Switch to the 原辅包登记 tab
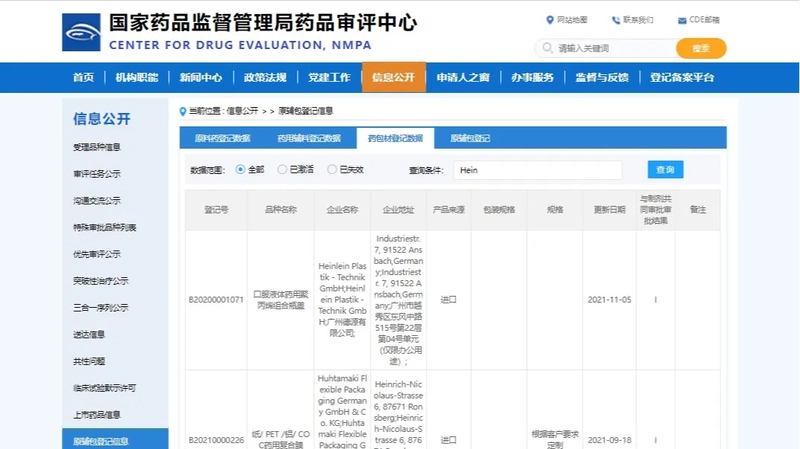800x449 pixels. 470,138
